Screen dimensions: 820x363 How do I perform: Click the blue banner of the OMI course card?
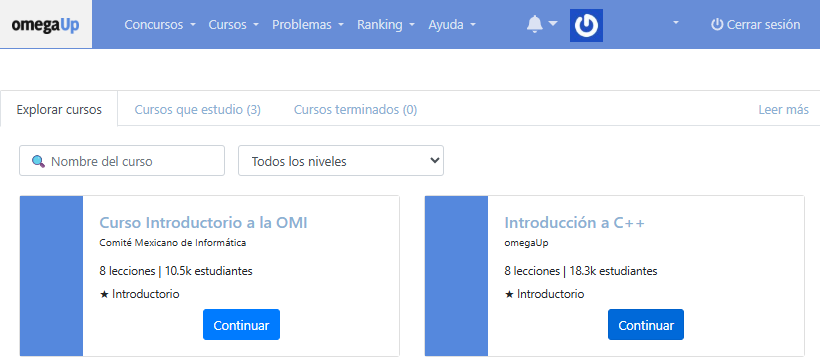point(51,276)
